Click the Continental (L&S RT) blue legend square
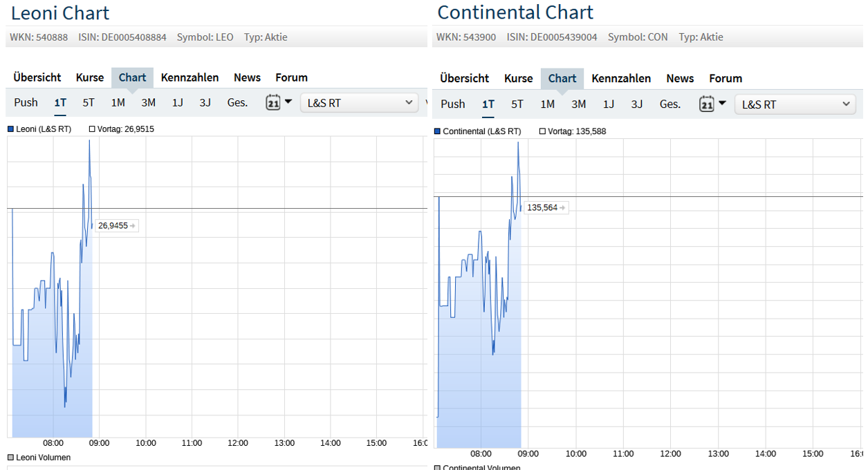 [x=437, y=131]
